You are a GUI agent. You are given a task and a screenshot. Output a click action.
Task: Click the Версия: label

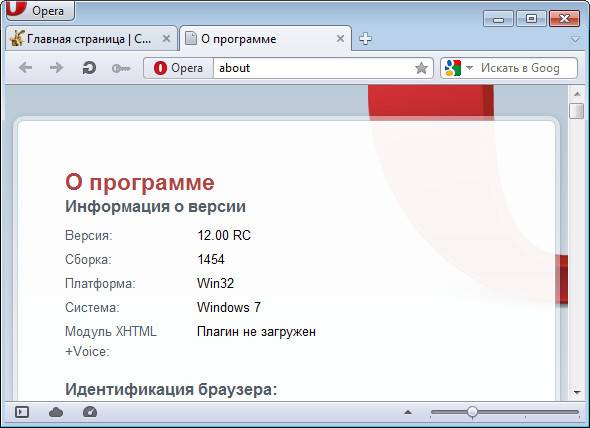89,236
